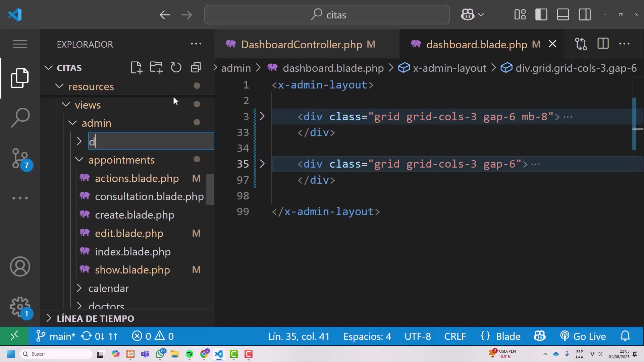Go forward using the navigation arrow
The height and width of the screenshot is (362, 644).
(x=186, y=15)
